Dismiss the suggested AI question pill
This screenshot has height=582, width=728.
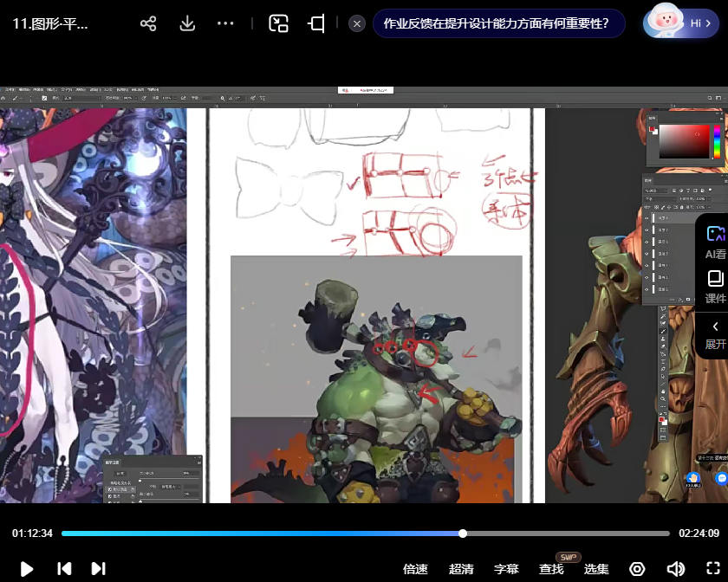(x=357, y=23)
